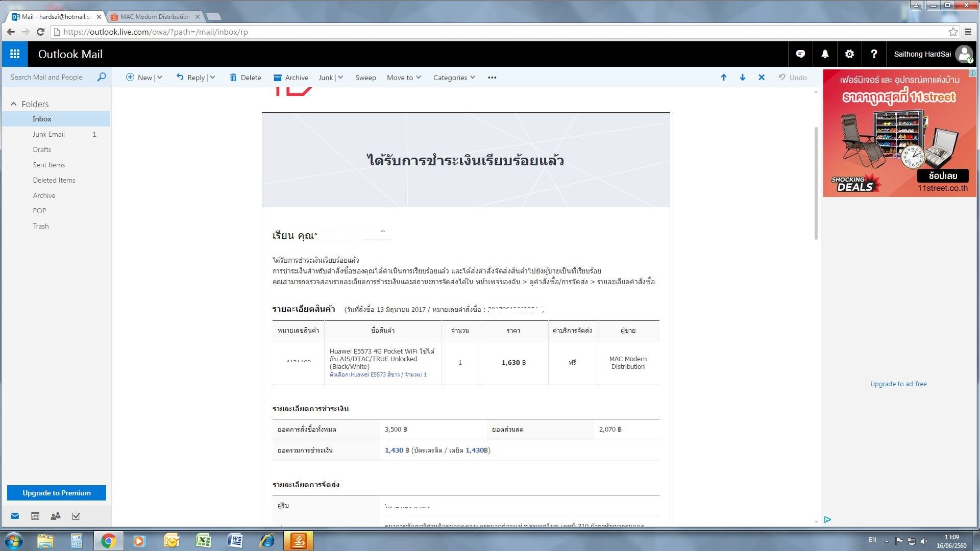Delete the current message
980x551 pixels.
pos(246,78)
